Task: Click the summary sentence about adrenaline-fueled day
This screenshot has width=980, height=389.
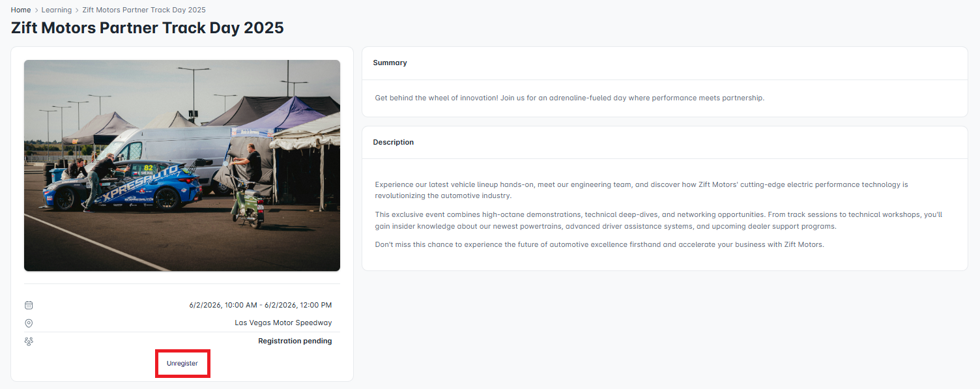Action: click(569, 98)
